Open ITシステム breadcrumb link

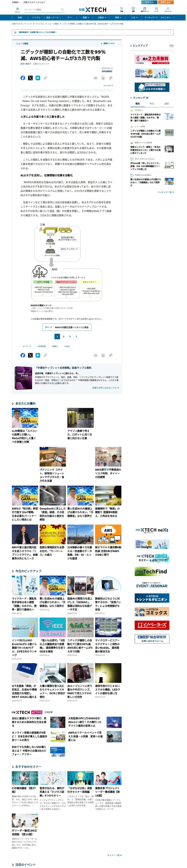pyautogui.click(x=40, y=24)
